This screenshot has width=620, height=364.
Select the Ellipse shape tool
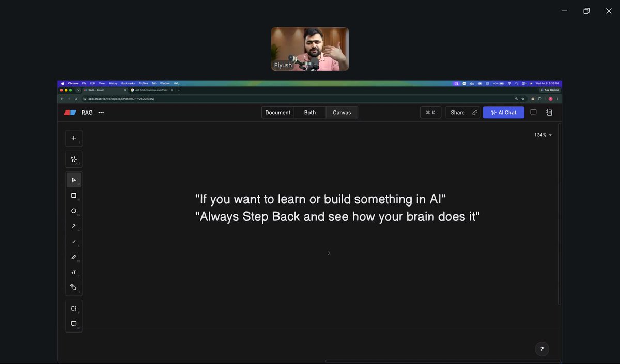pos(73,211)
